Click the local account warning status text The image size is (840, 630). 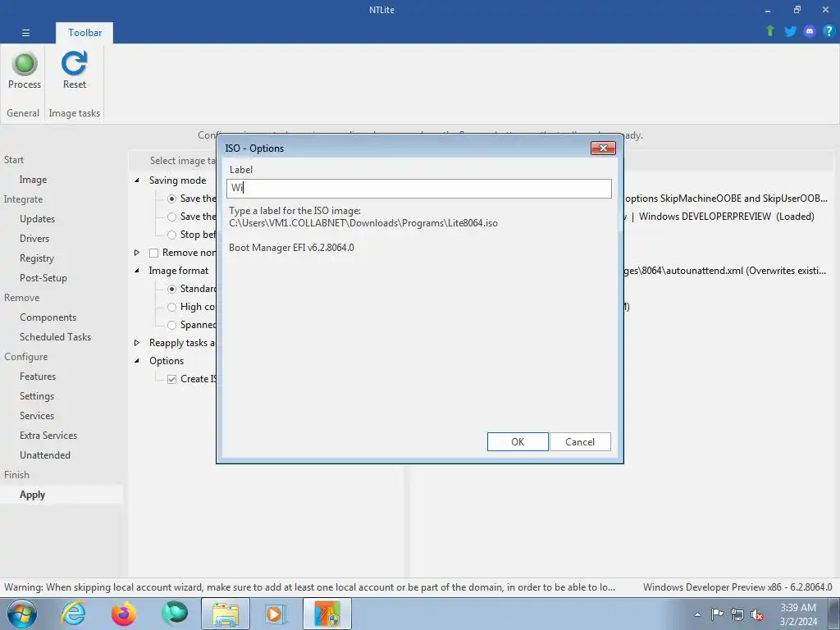309,587
